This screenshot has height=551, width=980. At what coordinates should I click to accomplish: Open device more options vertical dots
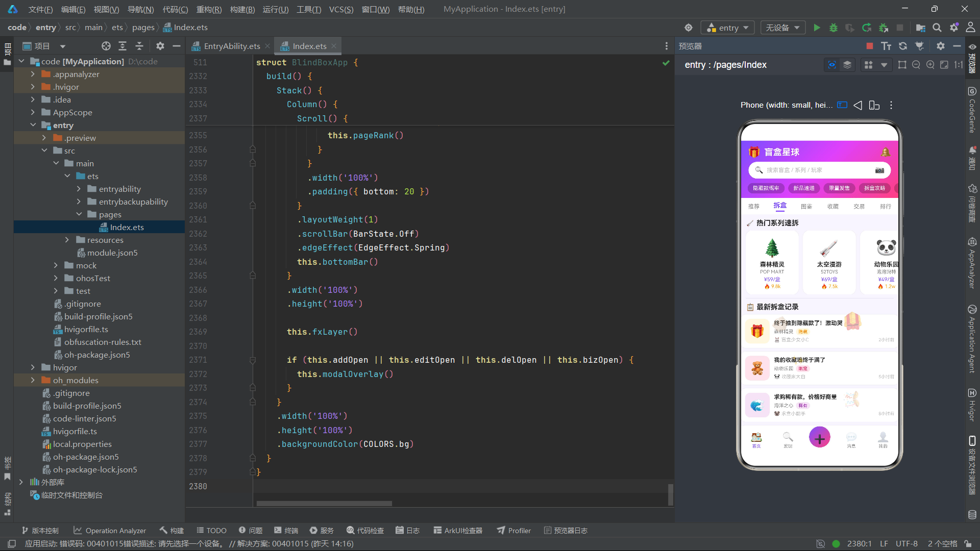(x=891, y=105)
